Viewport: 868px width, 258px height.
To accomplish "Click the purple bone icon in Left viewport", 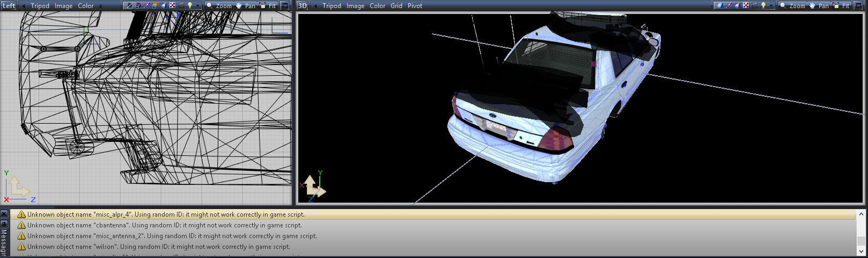I will point(146,5).
